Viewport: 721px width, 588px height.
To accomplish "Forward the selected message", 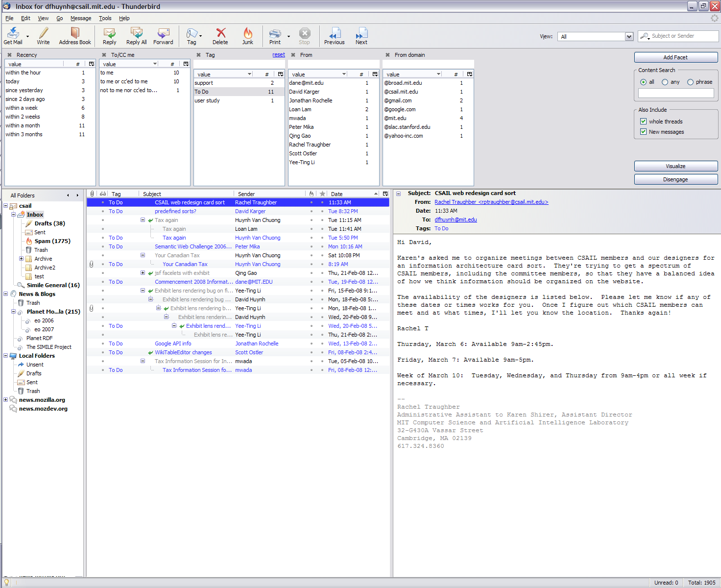I will [x=163, y=35].
